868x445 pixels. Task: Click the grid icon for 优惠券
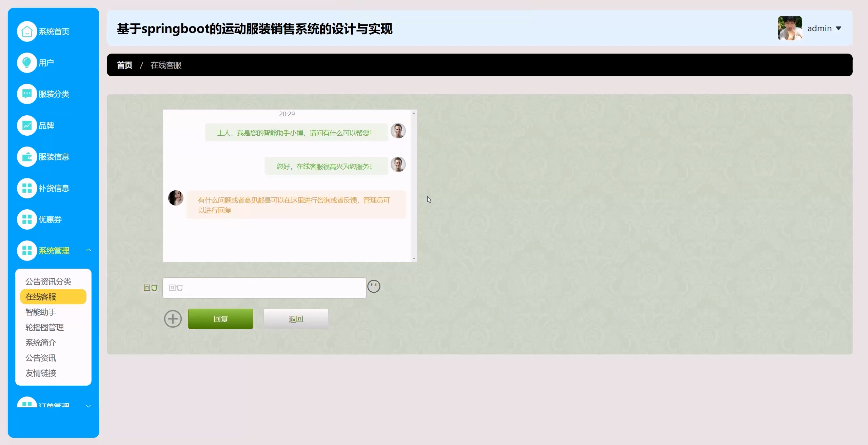click(27, 219)
